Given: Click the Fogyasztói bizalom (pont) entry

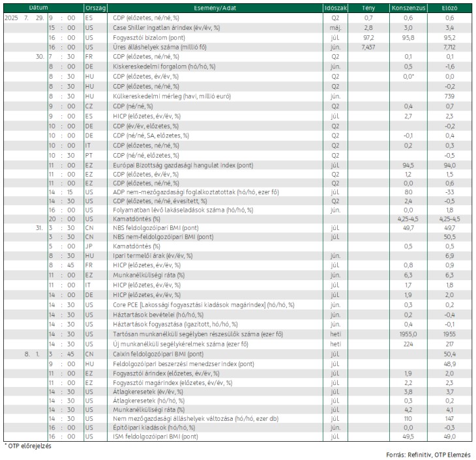Looking at the screenshot, I should (149, 38).
